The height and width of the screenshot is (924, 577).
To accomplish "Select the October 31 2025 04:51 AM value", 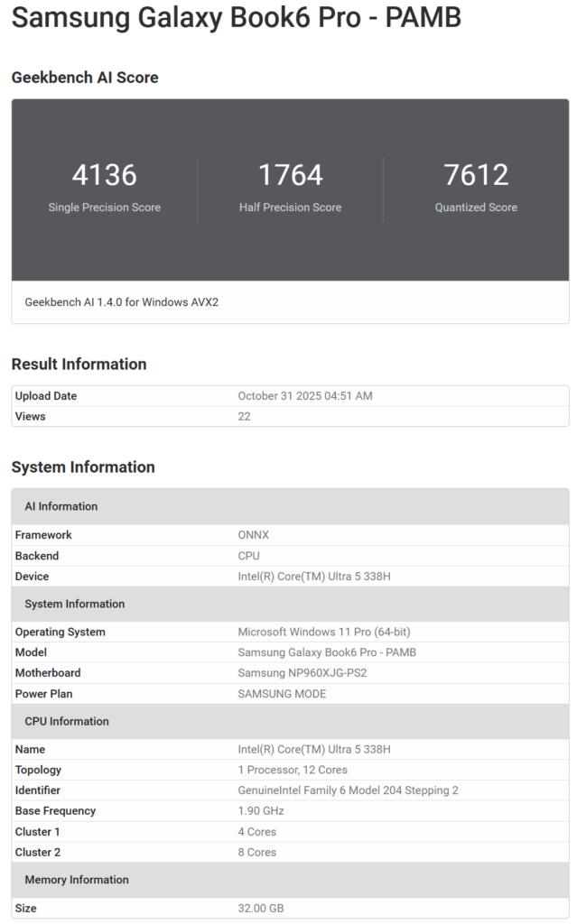I will 305,396.
